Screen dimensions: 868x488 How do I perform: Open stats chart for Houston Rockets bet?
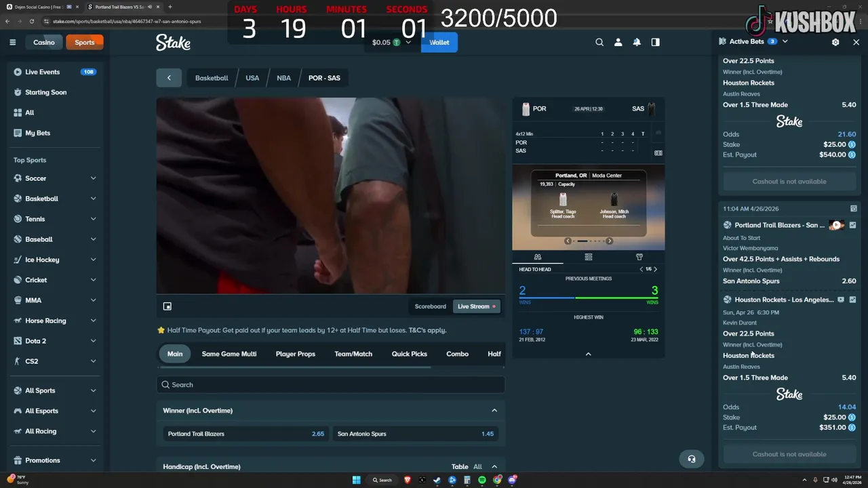(x=853, y=300)
